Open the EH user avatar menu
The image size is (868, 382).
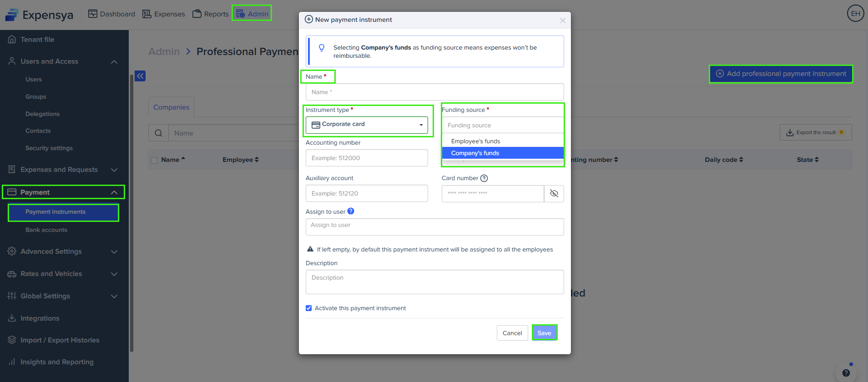click(855, 13)
